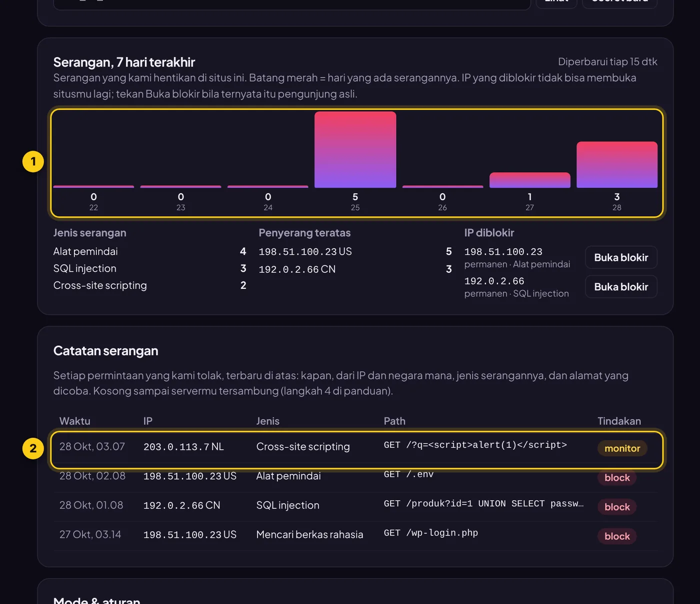Click the 'Penyerang teratas' heading
Image resolution: width=700 pixels, height=604 pixels.
[x=304, y=233]
